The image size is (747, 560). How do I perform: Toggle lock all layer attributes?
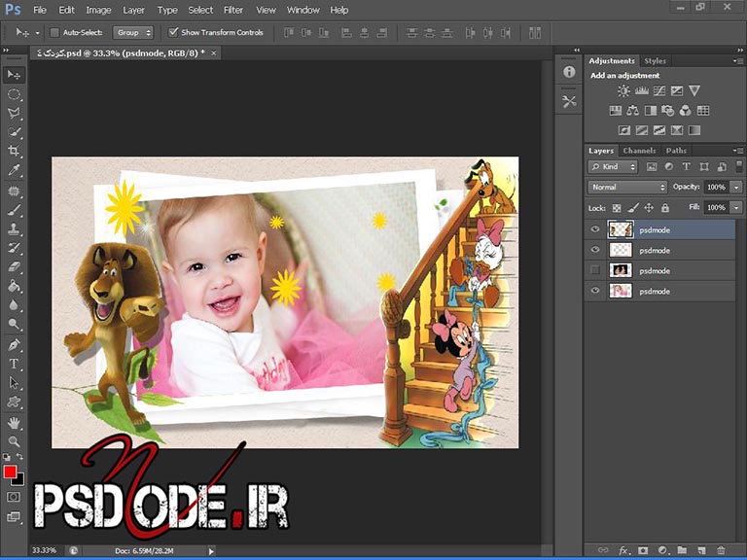pos(665,208)
